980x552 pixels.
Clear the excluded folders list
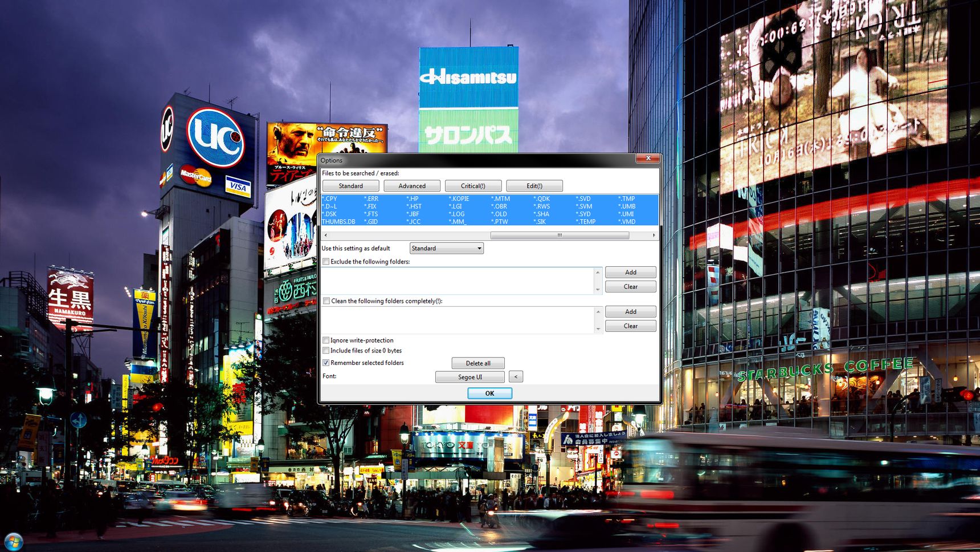pos(631,286)
